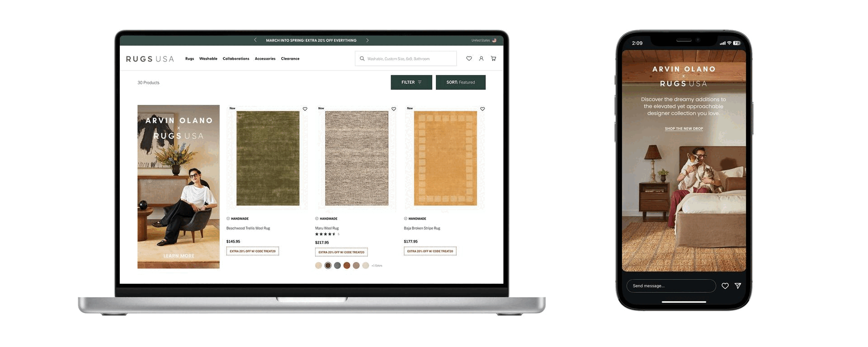Open the Clearance menu

tap(290, 59)
